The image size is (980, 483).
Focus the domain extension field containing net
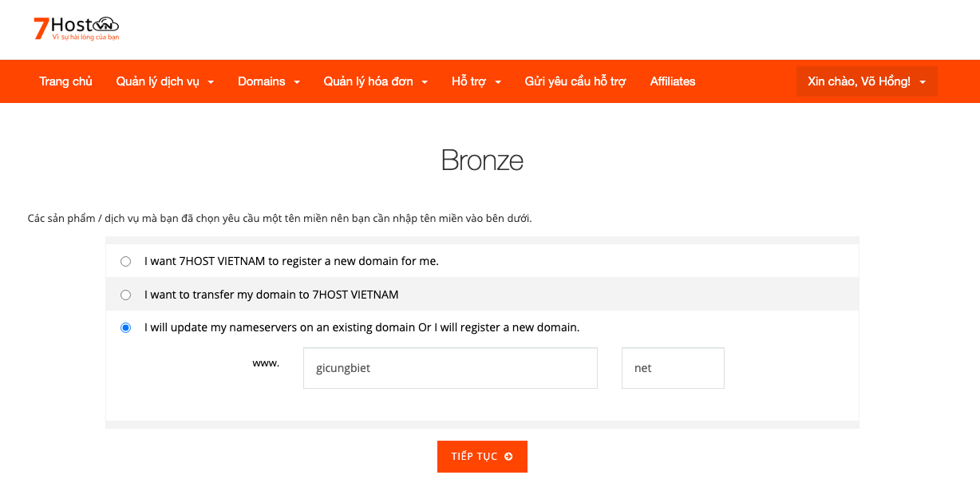(673, 368)
